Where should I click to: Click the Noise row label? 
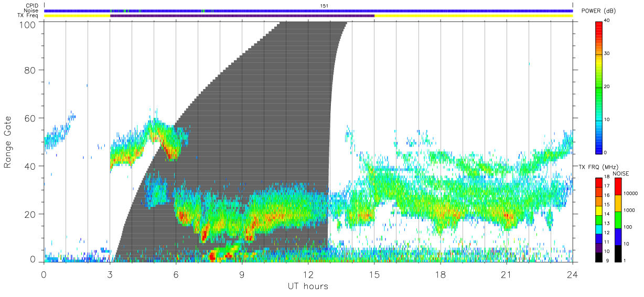(31, 10)
